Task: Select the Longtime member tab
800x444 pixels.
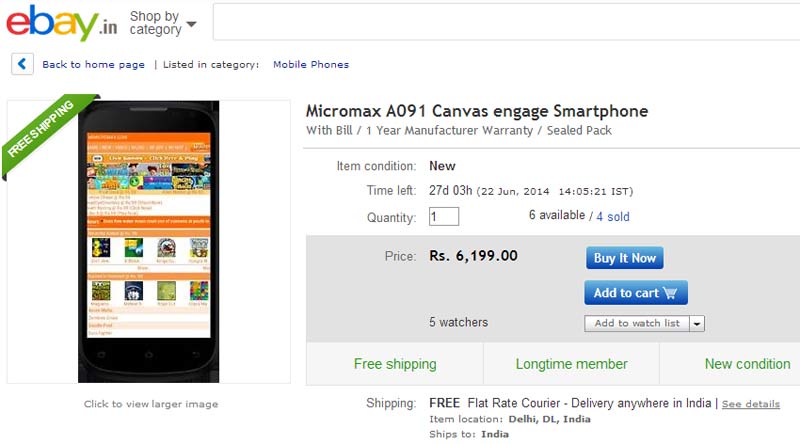Action: [x=571, y=364]
